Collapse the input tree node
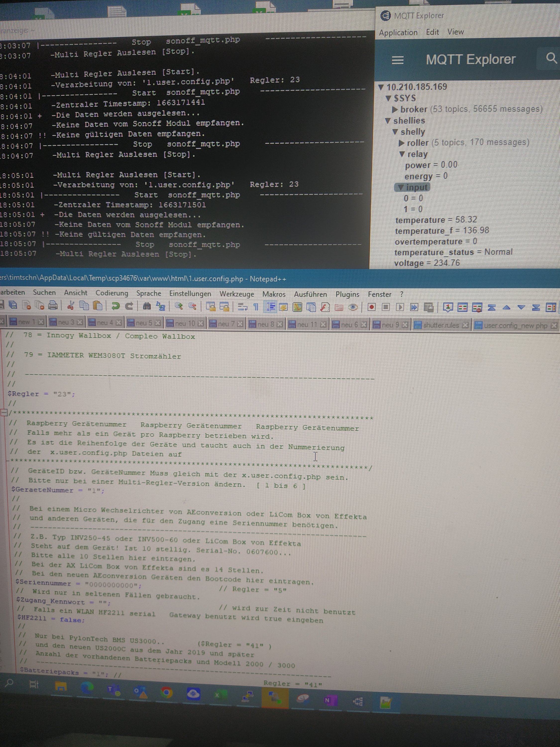Image resolution: width=560 pixels, height=747 pixels. [x=401, y=187]
